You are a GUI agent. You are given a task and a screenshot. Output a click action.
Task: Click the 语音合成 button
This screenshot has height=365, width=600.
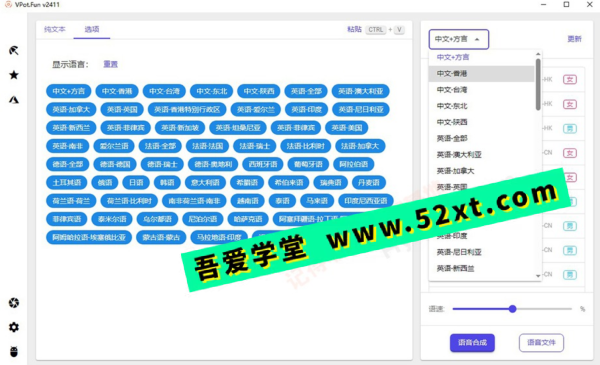coord(472,342)
